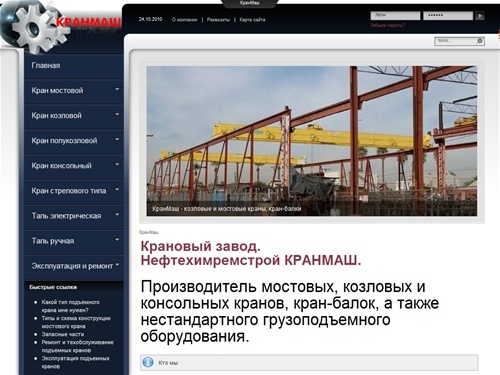Expand Кран мостовой submenu arrow
Screen dimensions: 500x375
pyautogui.click(x=117, y=89)
